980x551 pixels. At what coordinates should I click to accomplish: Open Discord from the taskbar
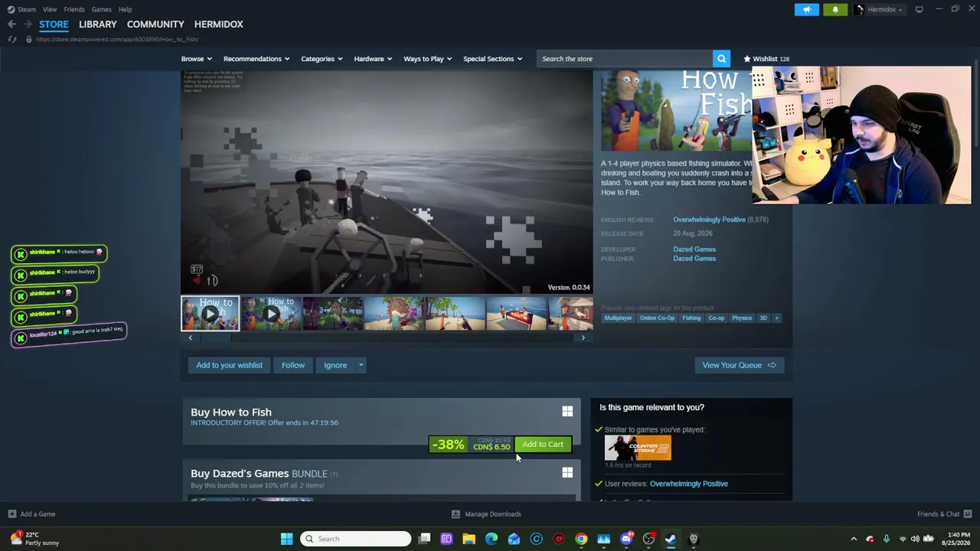[x=626, y=539]
